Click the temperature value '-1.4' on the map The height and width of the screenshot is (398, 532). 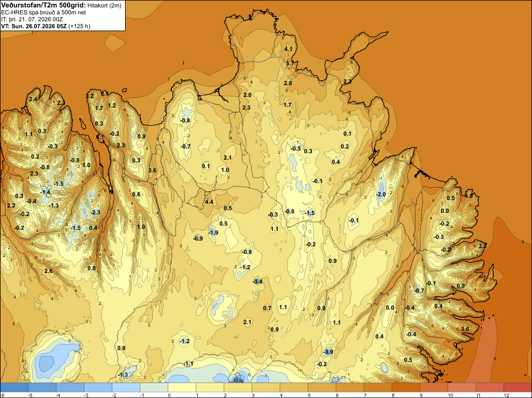tap(45, 193)
